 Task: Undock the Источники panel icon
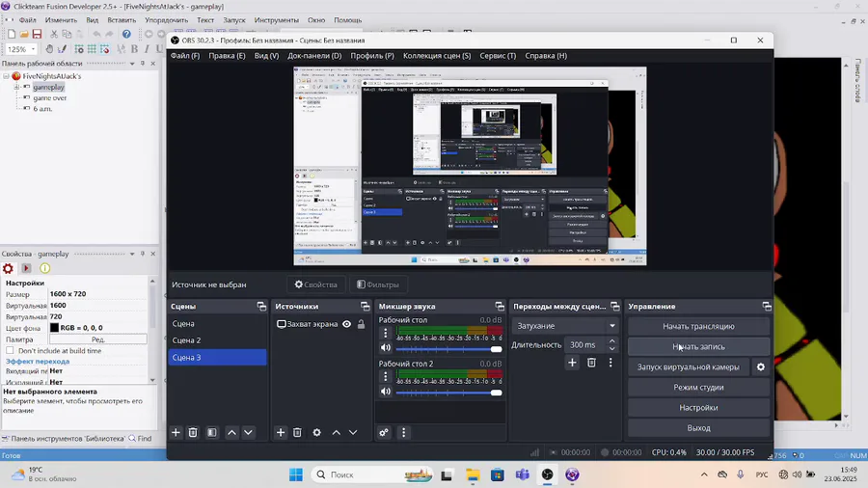click(365, 306)
